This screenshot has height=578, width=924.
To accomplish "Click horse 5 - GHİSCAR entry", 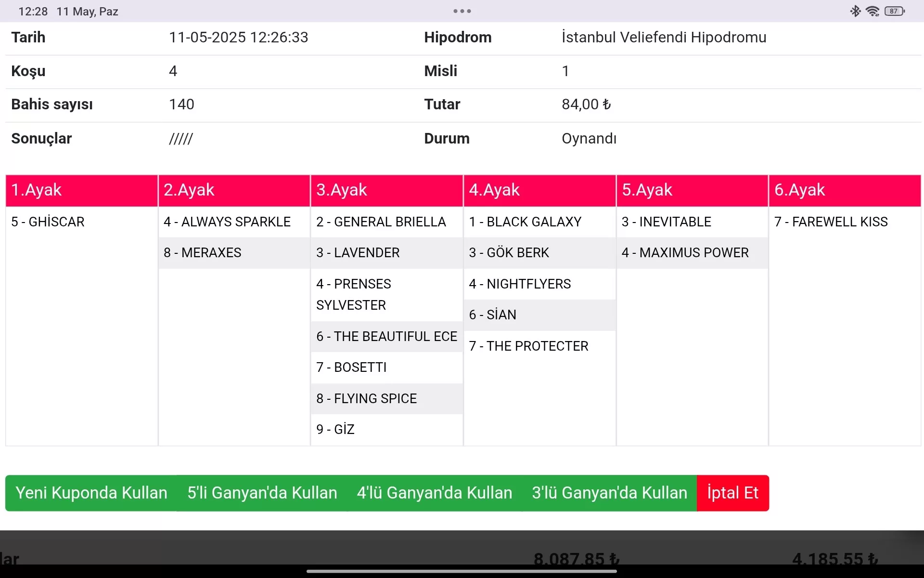I will point(48,222).
